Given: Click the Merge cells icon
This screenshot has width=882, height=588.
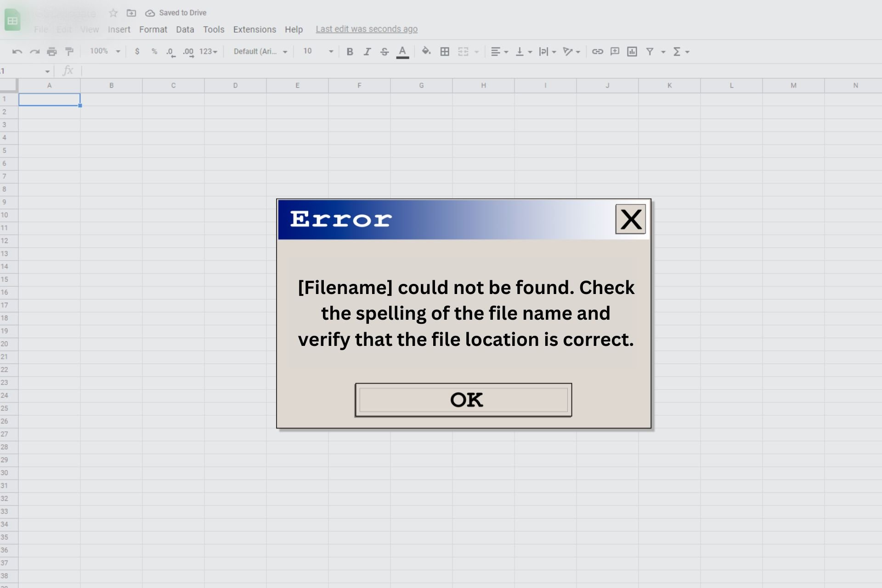Looking at the screenshot, I should 463,51.
